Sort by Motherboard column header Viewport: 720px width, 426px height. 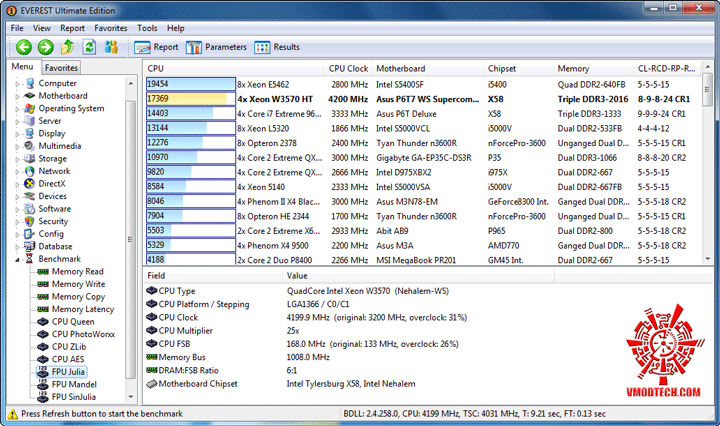428,68
